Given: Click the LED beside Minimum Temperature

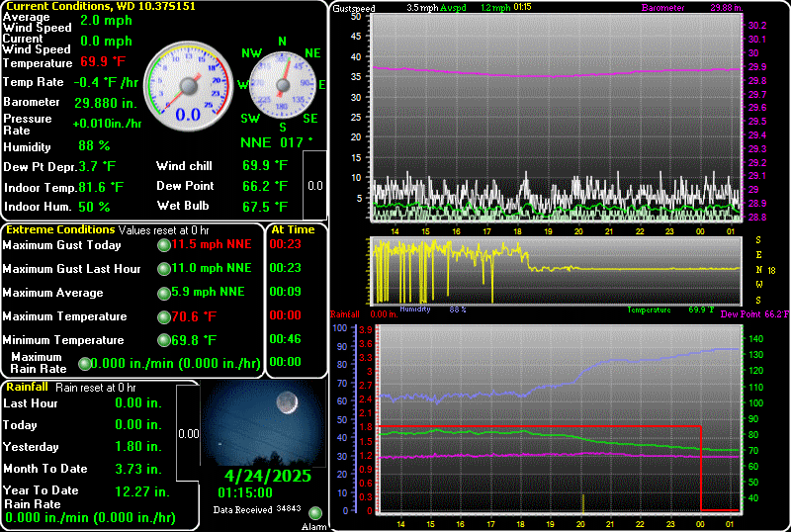Looking at the screenshot, I should click(x=164, y=341).
